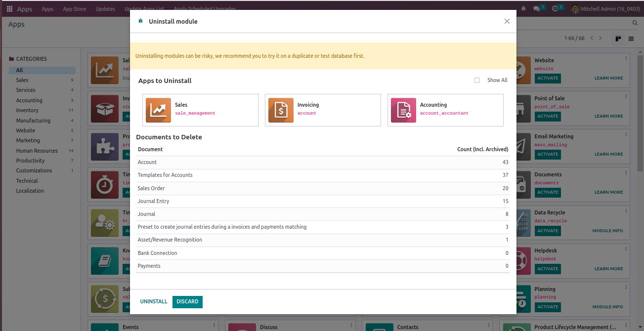Open Mitchell Admin user menu
The image size is (644, 331).
[x=605, y=9]
